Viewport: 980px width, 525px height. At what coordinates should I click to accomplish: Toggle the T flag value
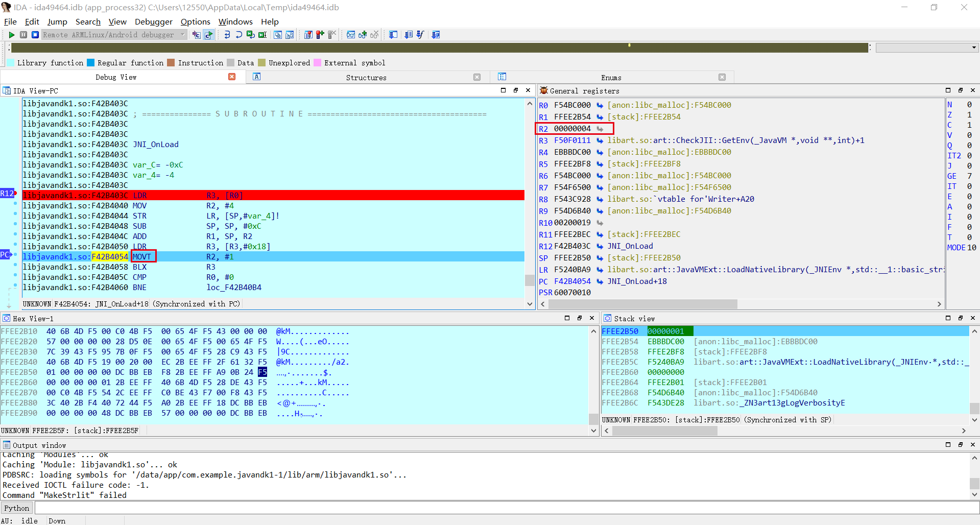point(969,237)
